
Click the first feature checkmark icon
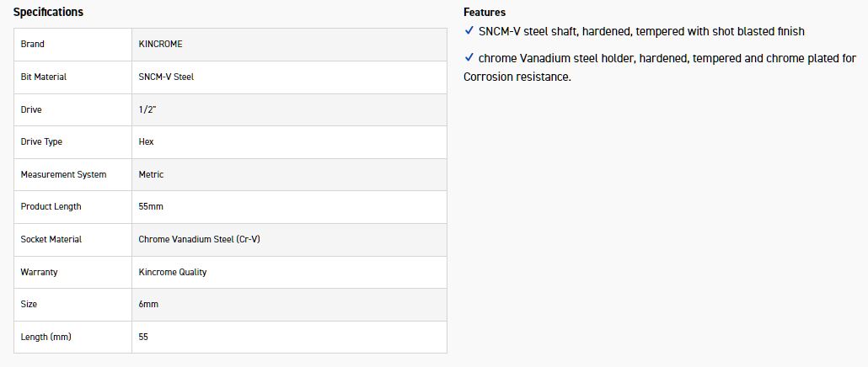point(469,31)
